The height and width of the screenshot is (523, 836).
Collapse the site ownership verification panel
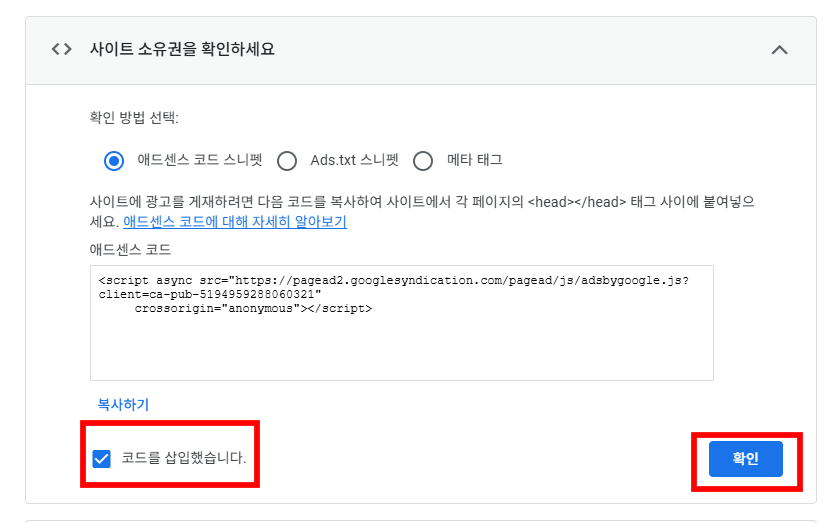point(779,50)
